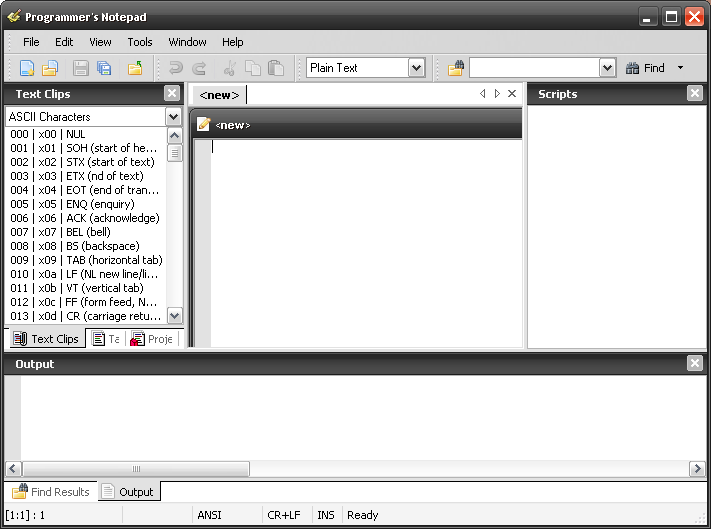711x529 pixels.
Task: Select clip '004 | x04 | EOT'
Action: 85,190
